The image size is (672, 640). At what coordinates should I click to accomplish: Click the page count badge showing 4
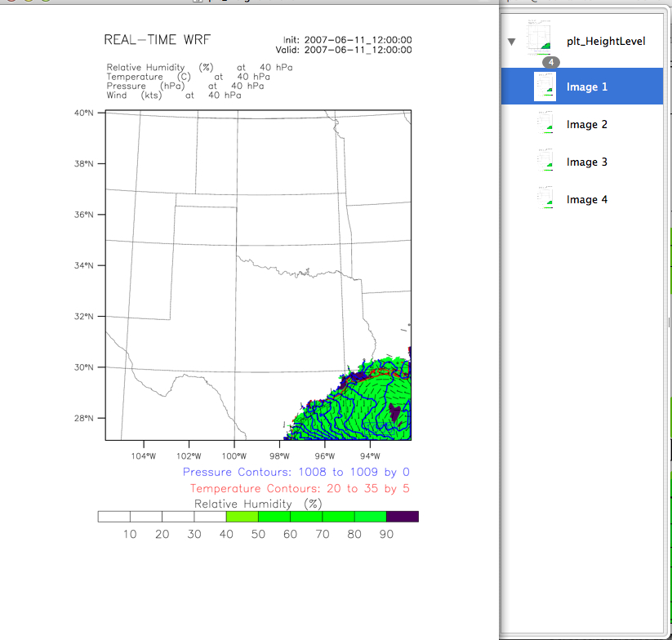pyautogui.click(x=551, y=62)
